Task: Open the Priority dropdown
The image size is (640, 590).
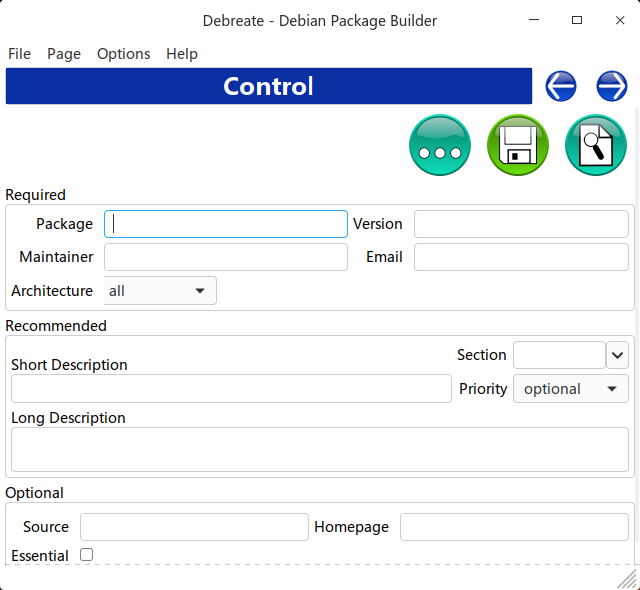Action: [570, 389]
